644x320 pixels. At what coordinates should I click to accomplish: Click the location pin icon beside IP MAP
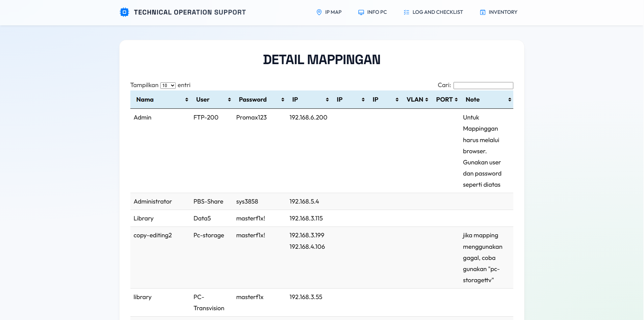coord(319,12)
